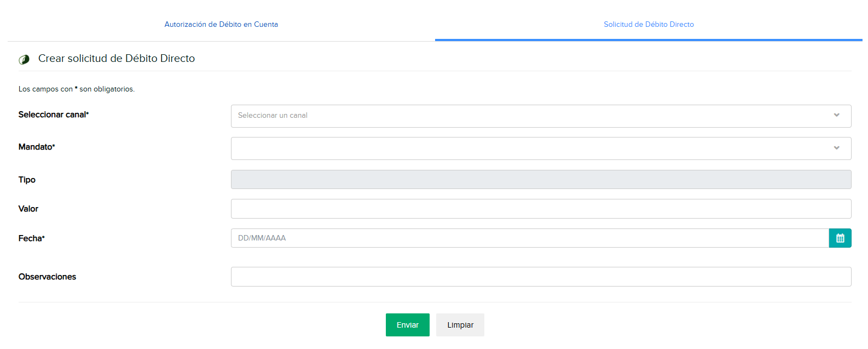
Task: Open dropdown showing 'Seleccionar un canal' placeholder
Action: pos(531,116)
